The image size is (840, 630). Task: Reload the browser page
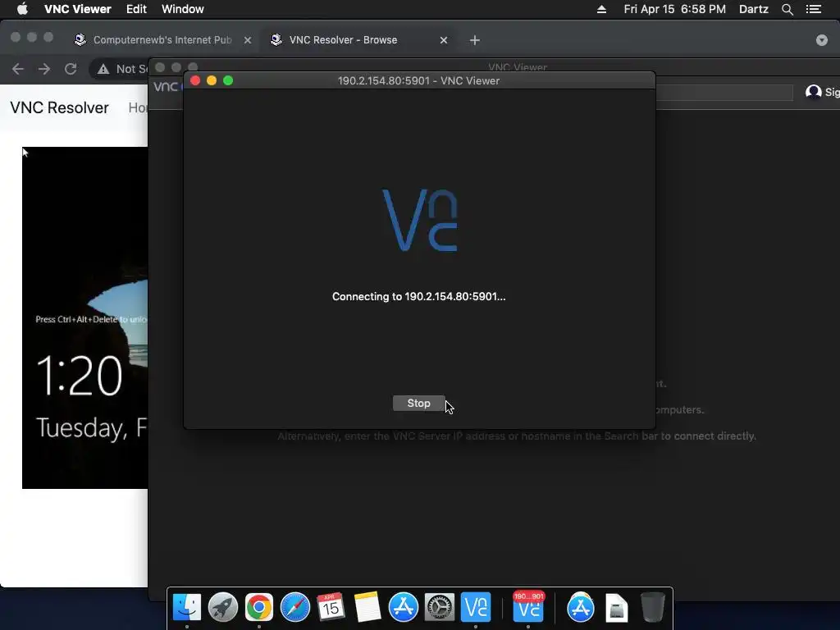pos(71,69)
